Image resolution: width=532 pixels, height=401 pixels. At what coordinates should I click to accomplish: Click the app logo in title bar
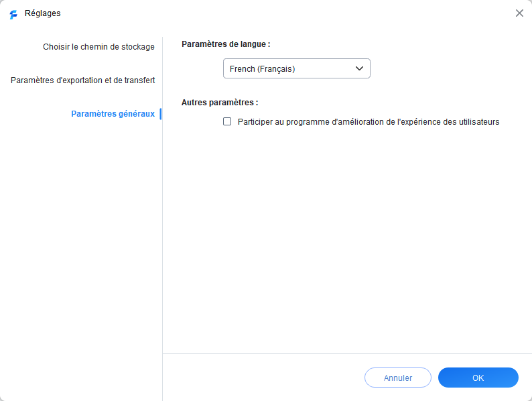tap(13, 13)
